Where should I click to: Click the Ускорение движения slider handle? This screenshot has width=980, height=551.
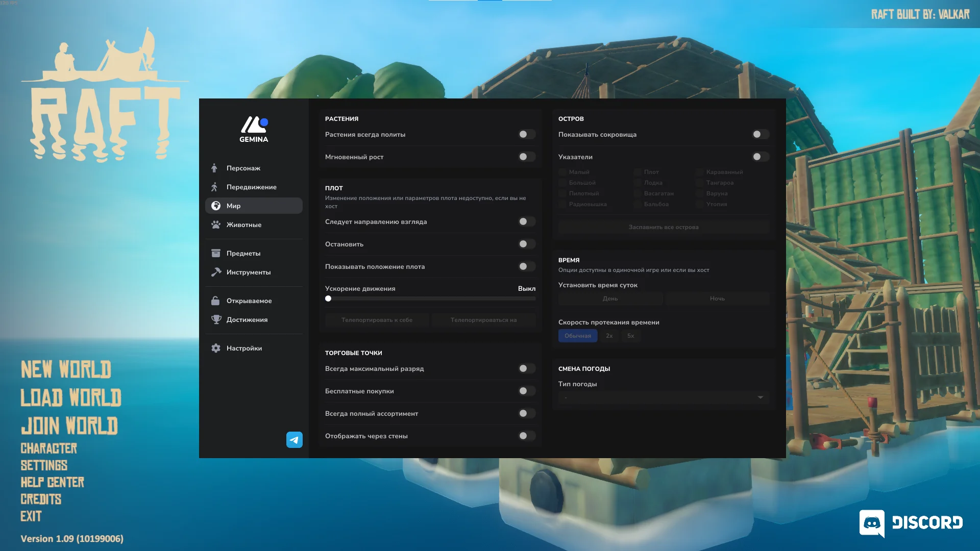pyautogui.click(x=328, y=298)
